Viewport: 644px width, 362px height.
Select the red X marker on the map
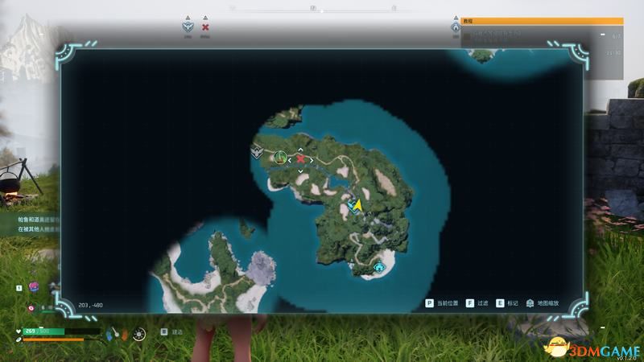point(300,159)
